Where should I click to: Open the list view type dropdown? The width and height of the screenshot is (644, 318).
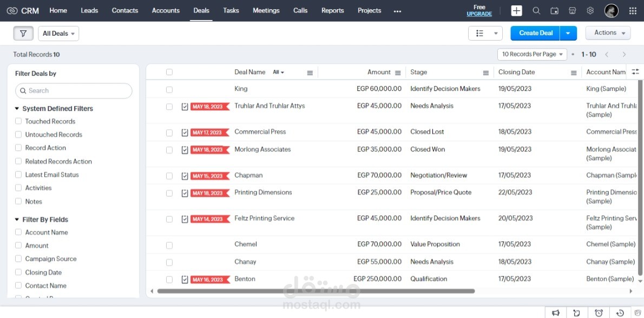485,33
